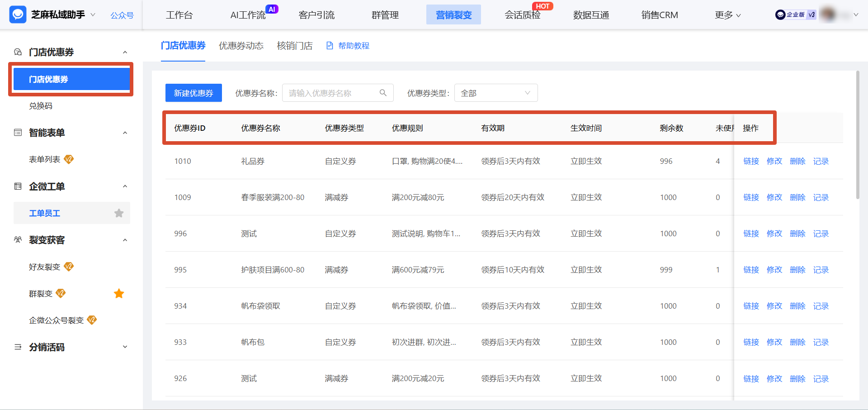The image size is (868, 410).
Task: Open 好友裂变 in the sidebar
Action: click(44, 267)
